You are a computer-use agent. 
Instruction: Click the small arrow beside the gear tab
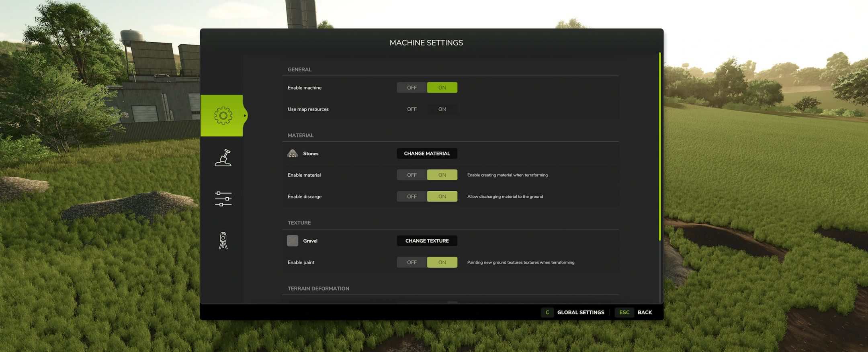[x=245, y=116]
